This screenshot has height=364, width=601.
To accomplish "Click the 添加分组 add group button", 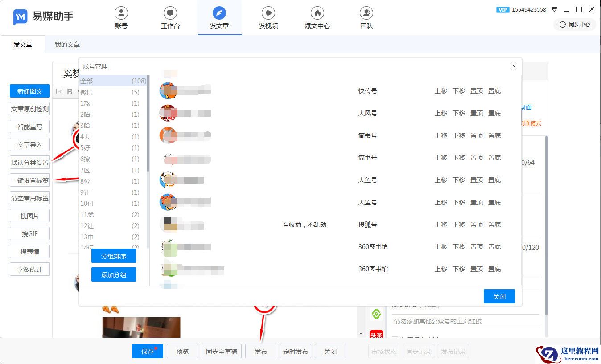I will (114, 274).
